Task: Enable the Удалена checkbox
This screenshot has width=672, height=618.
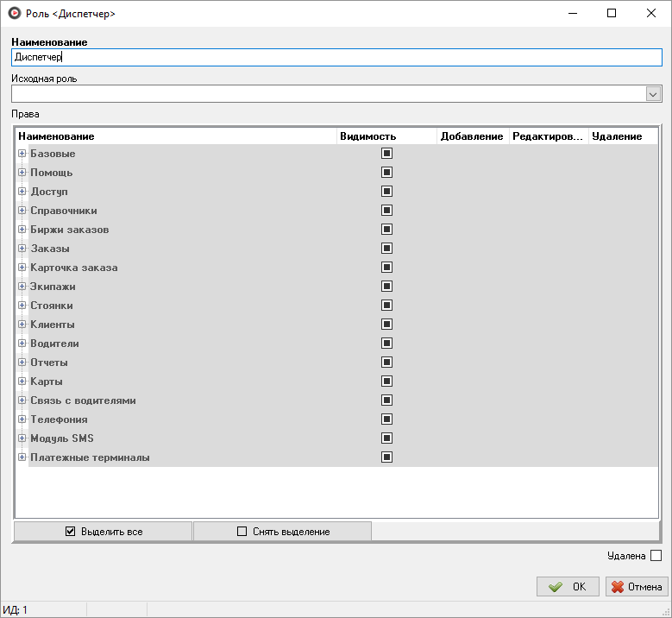Action: [x=656, y=556]
